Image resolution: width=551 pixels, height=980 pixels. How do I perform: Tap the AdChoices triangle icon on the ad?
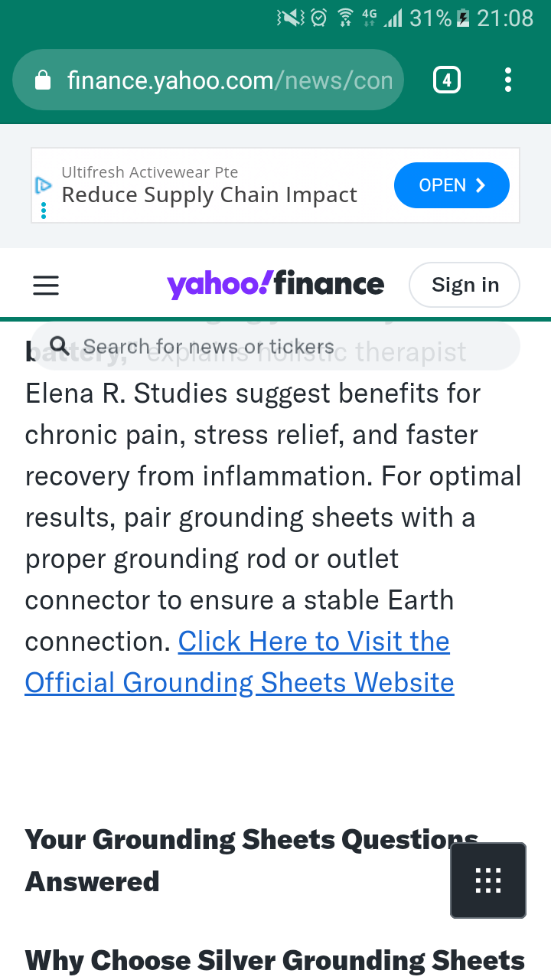click(44, 185)
